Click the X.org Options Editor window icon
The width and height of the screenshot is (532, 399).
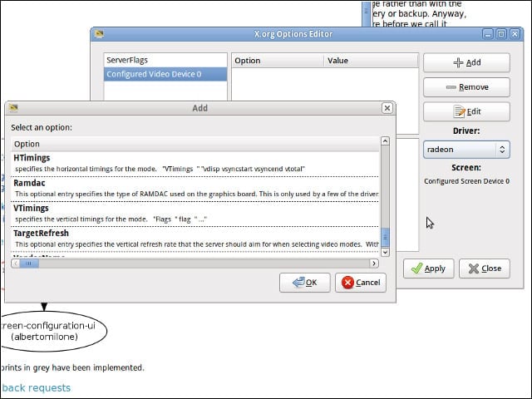point(99,34)
